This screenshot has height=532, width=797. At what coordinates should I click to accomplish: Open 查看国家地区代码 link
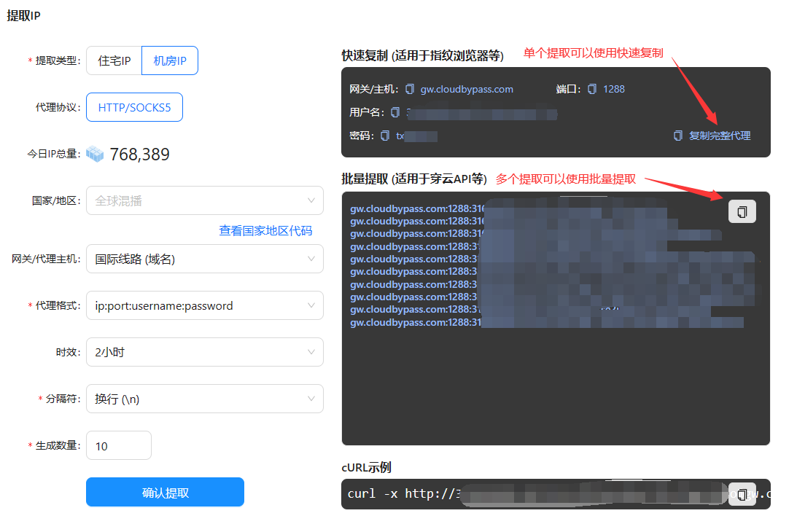[265, 230]
